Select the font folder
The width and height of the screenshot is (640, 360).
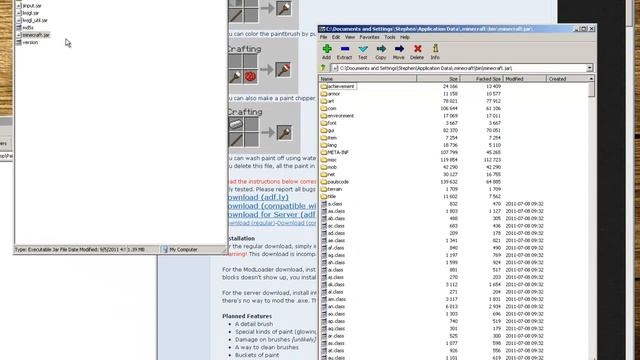329,123
